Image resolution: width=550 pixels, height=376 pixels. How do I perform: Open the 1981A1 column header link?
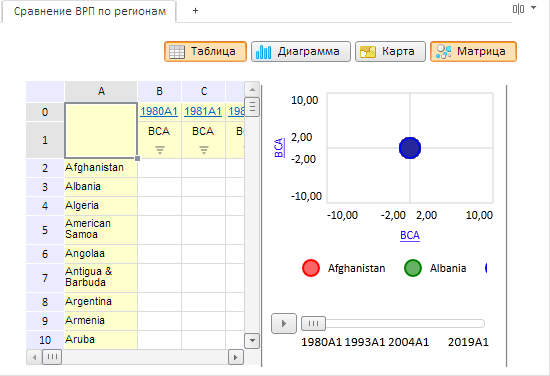203,111
